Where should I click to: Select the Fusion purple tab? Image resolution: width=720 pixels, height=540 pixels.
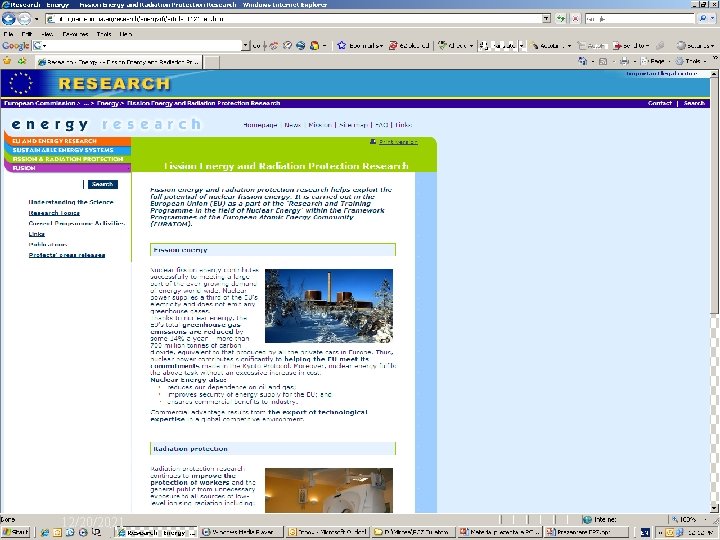click(x=68, y=168)
